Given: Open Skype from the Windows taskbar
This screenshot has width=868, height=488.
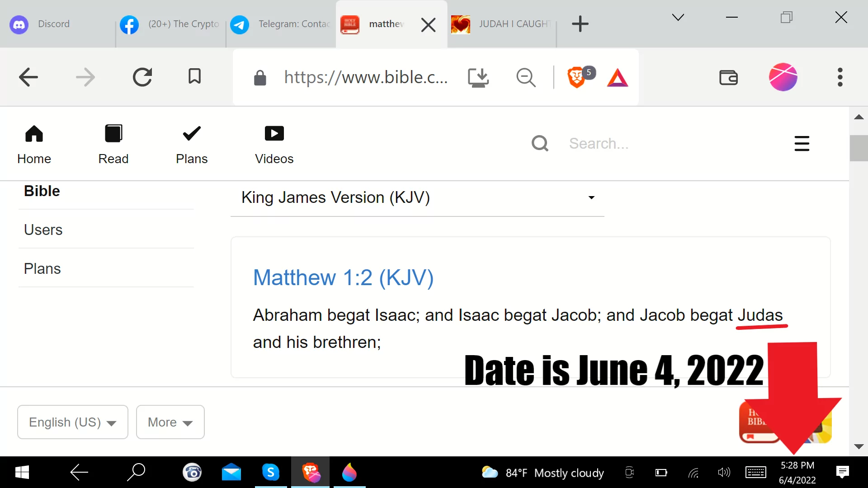Looking at the screenshot, I should [x=270, y=473].
